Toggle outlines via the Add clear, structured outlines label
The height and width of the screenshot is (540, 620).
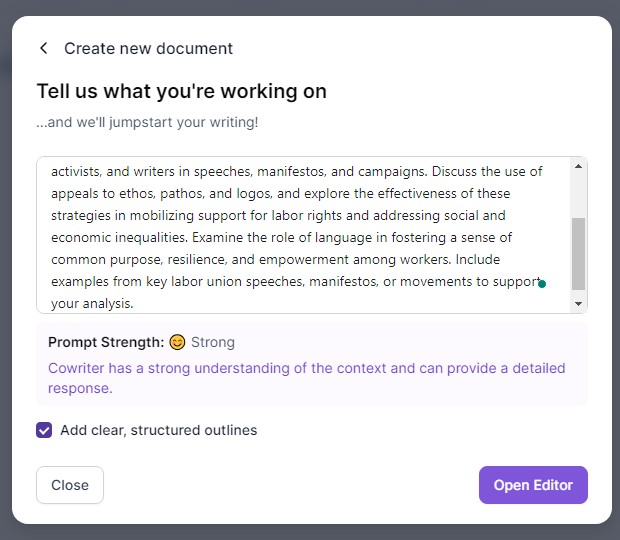pos(159,430)
